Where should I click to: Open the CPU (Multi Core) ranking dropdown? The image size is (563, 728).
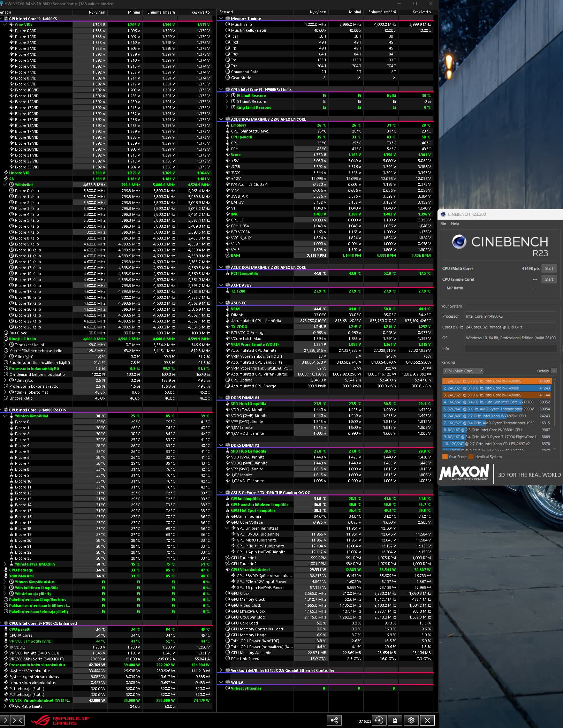click(463, 371)
